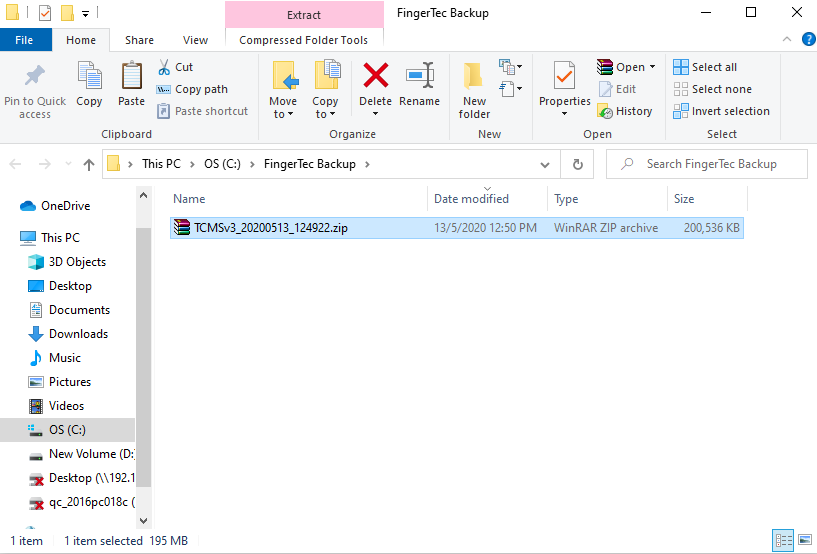Click Select all
The image size is (817, 554).
[705, 67]
